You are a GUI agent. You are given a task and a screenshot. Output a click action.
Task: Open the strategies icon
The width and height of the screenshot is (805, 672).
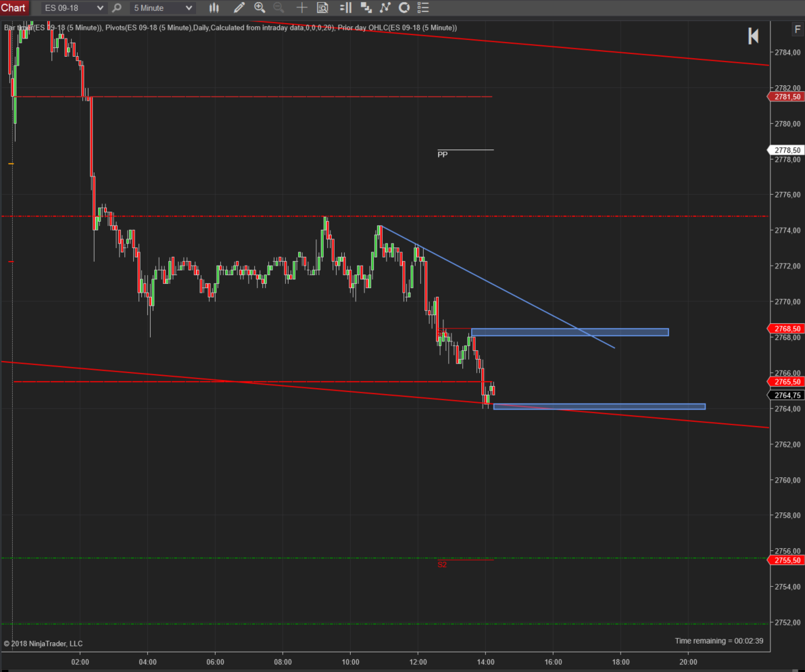click(405, 7)
